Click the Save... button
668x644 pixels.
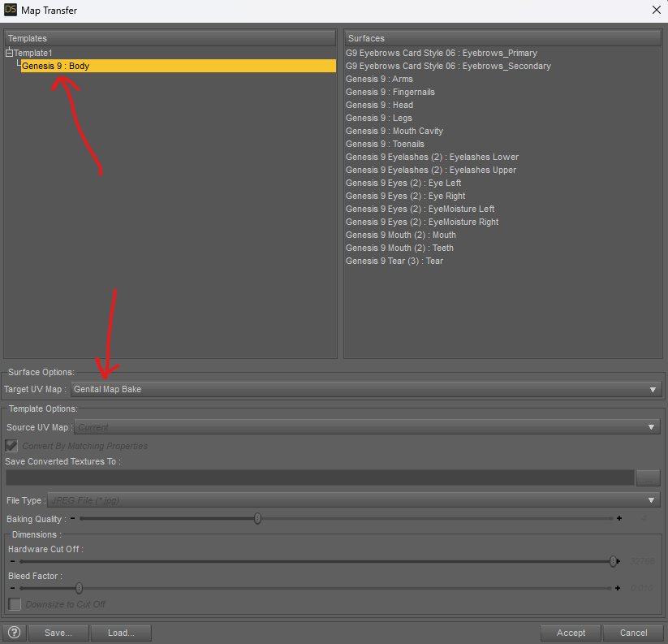[58, 633]
